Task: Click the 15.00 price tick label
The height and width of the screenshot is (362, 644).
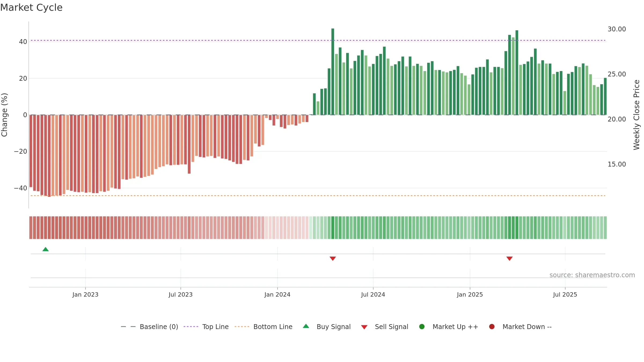Action: 617,164
